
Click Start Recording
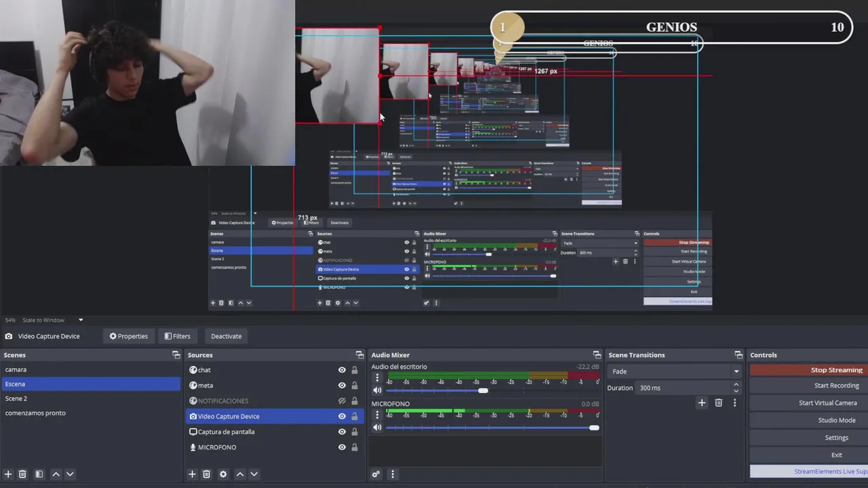point(808,386)
